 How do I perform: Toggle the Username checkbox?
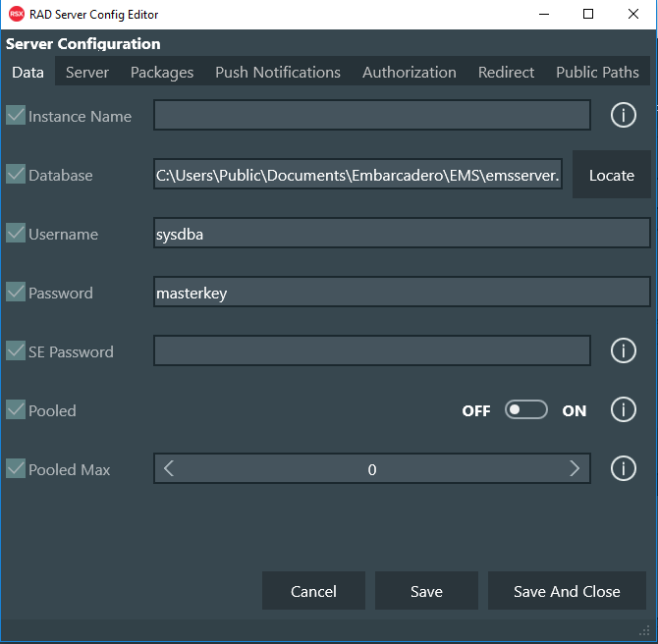(16, 233)
